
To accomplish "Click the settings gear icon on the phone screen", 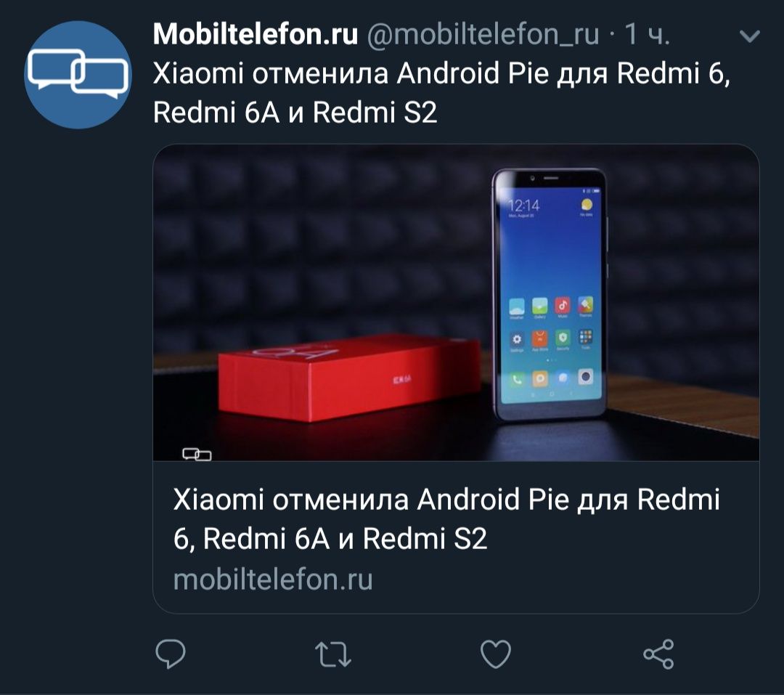I will (x=517, y=340).
